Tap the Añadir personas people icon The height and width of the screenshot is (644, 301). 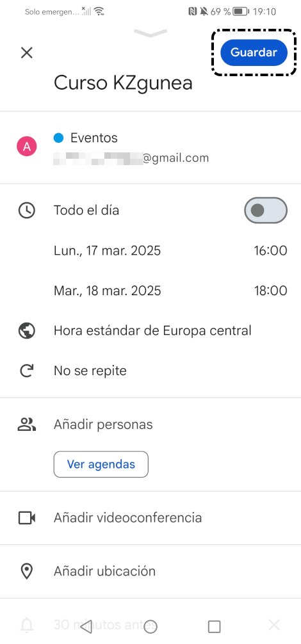tap(27, 424)
